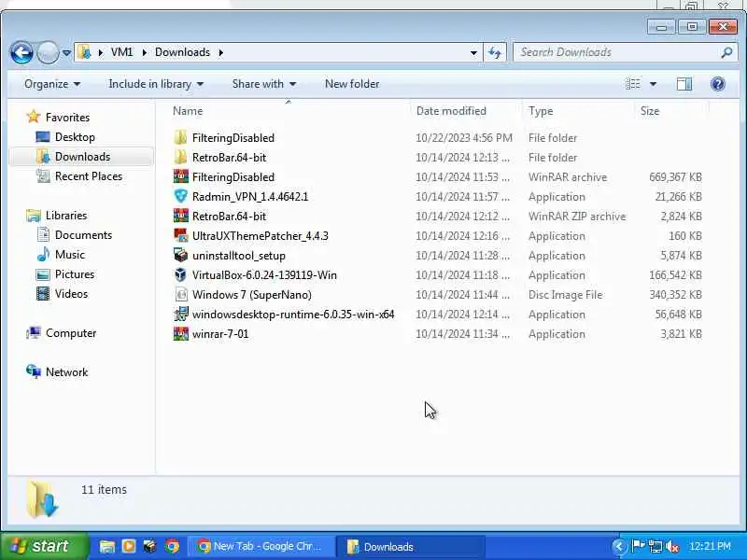The height and width of the screenshot is (560, 747).
Task: Select the uninstalltool_setup icon
Action: (x=180, y=255)
